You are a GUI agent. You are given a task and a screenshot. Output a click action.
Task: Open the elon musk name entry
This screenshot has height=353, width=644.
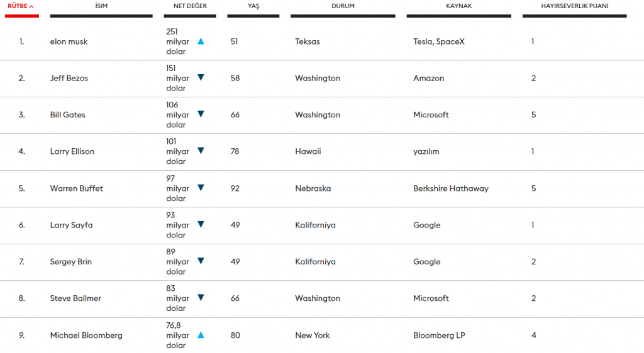(x=69, y=41)
